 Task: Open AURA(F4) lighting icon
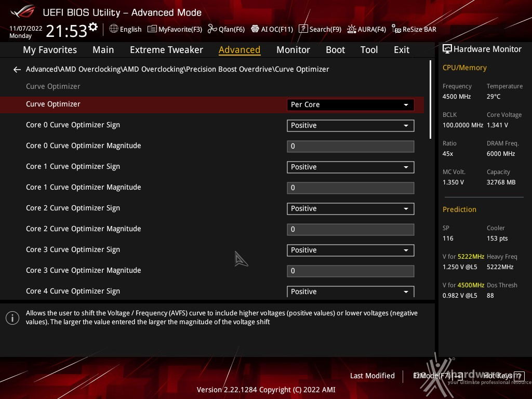coord(352,29)
